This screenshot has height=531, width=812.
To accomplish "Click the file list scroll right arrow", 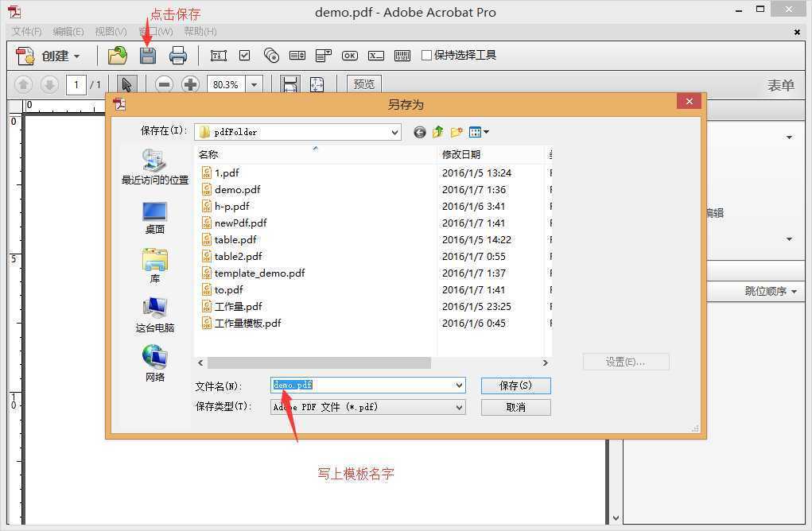I will [x=546, y=362].
